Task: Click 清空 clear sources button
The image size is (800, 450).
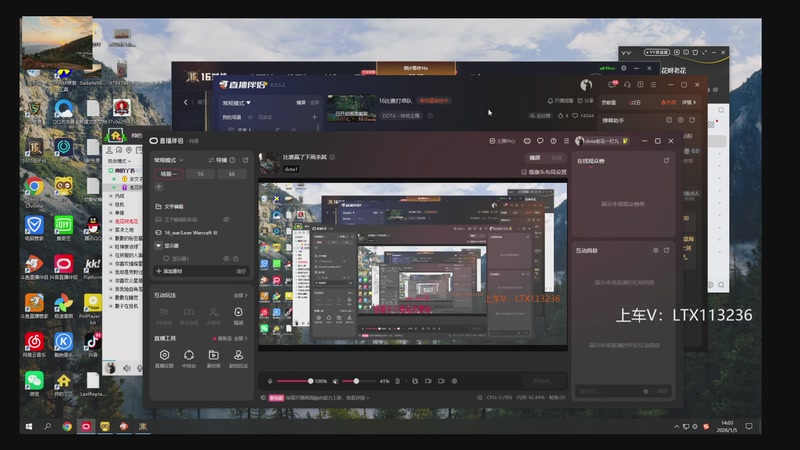Action: [x=241, y=271]
